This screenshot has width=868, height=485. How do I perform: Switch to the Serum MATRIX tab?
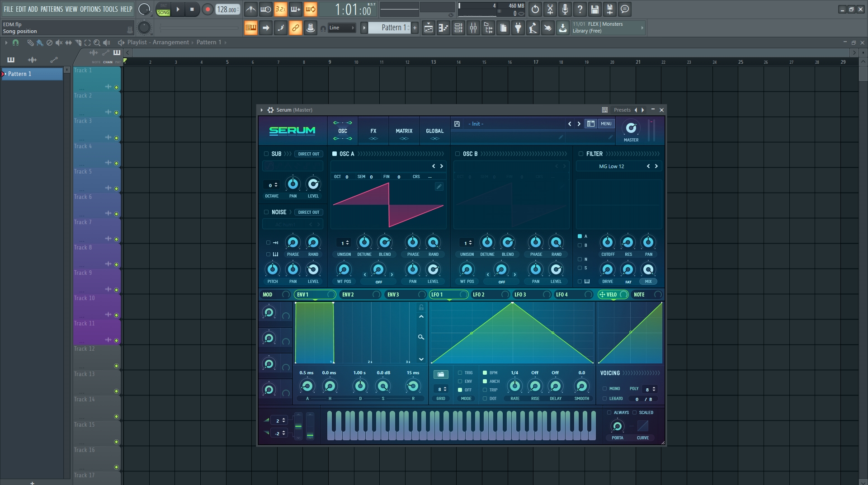pos(404,131)
